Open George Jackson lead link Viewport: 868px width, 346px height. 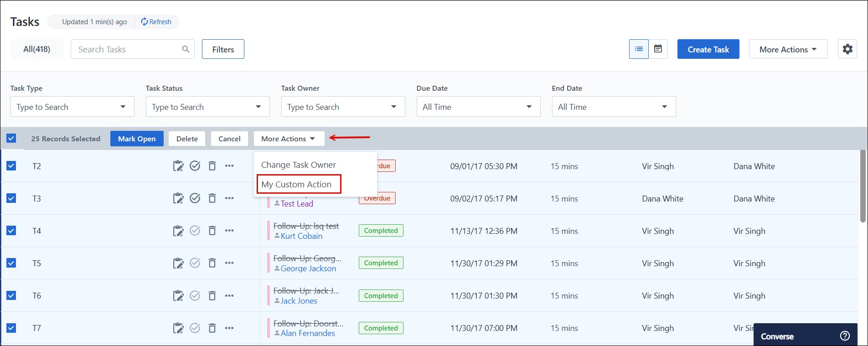[308, 269]
